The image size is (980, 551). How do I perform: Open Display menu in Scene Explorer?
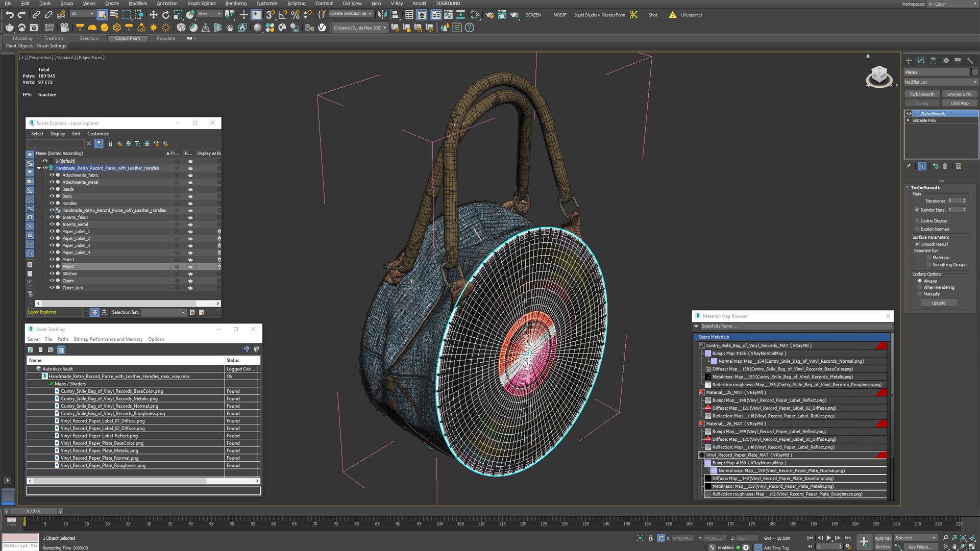point(58,134)
